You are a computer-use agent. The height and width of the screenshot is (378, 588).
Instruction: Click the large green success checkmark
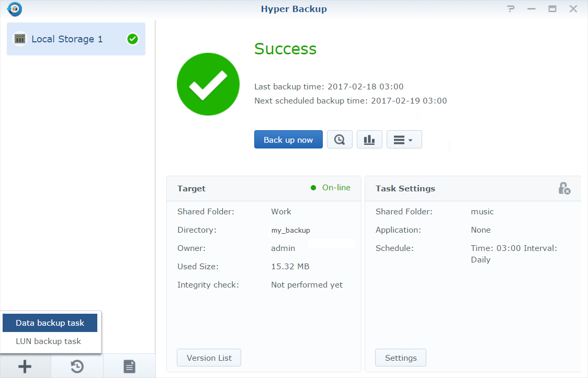[208, 85]
